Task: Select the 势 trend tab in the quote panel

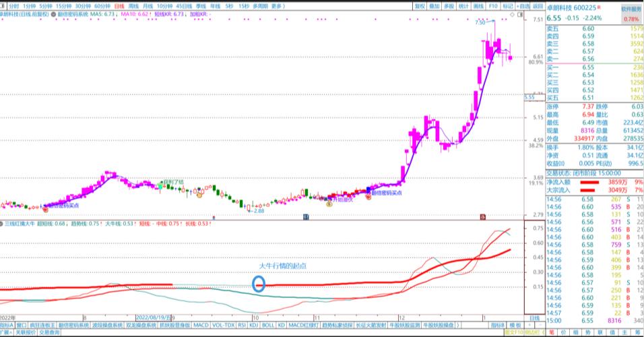Action: tap(588, 332)
